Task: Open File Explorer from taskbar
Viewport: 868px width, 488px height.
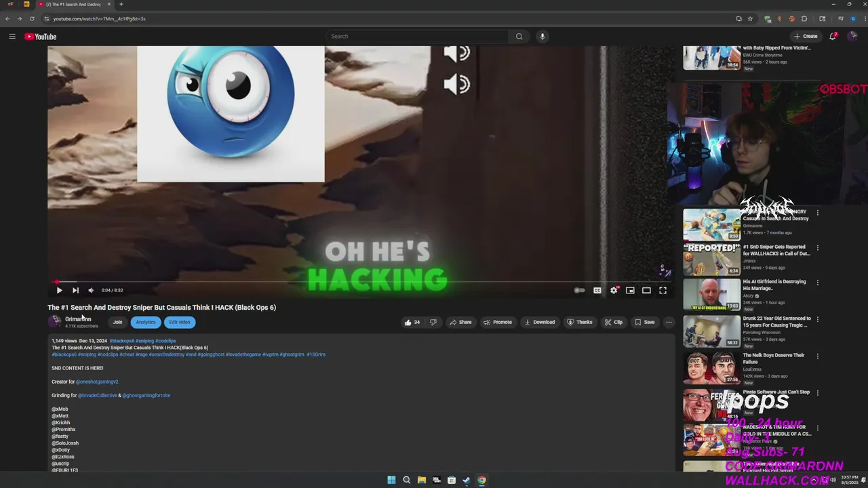Action: tap(421, 480)
